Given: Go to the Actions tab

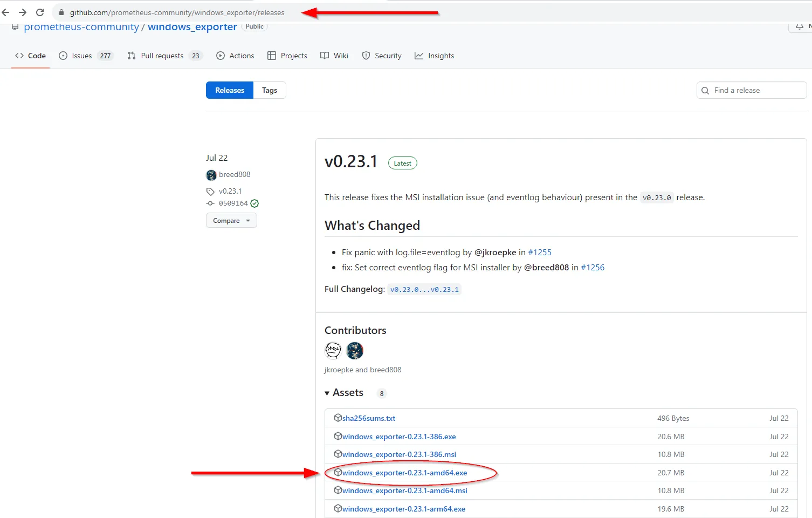Looking at the screenshot, I should pos(235,56).
